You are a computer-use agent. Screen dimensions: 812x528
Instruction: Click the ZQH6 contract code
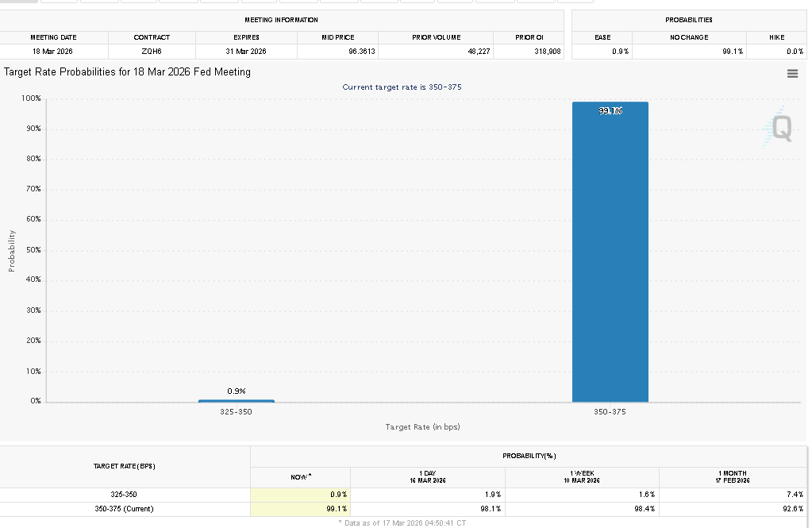pos(152,49)
